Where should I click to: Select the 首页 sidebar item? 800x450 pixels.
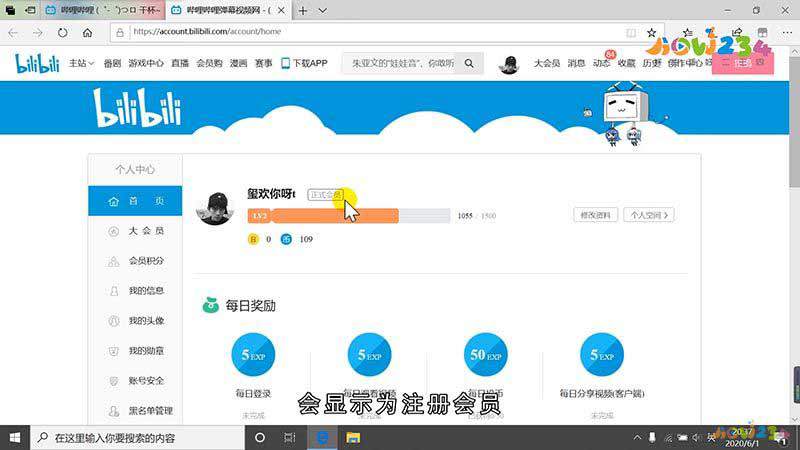[x=135, y=201]
